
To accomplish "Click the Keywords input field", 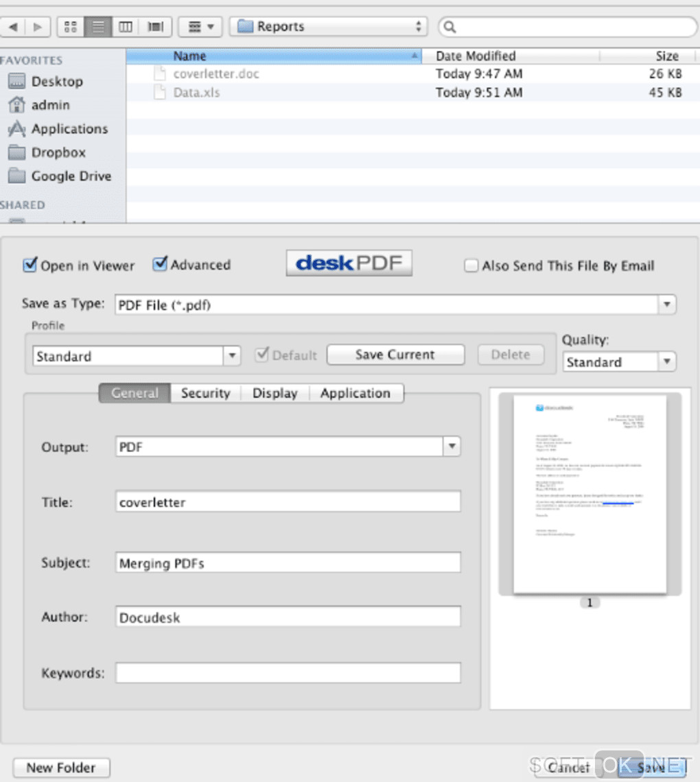I will coord(288,673).
